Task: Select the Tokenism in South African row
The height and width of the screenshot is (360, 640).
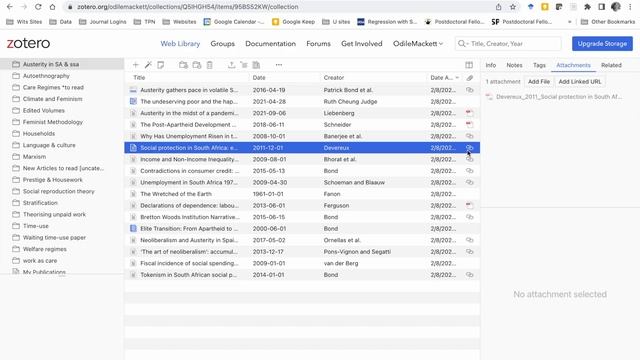Action: (302, 275)
